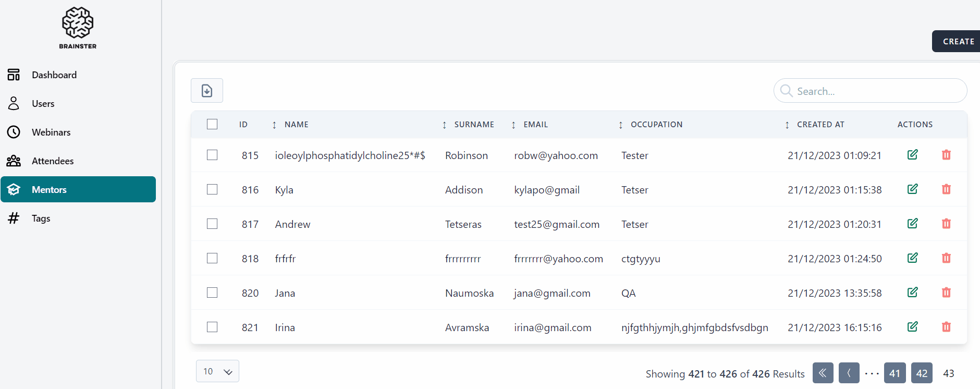Click the Brainster logo

pos(78,28)
